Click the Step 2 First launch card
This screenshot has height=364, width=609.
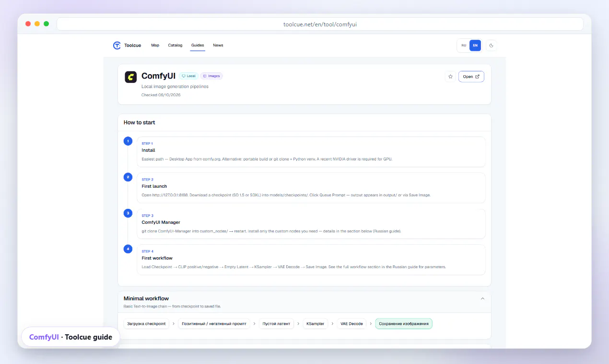coord(311,188)
